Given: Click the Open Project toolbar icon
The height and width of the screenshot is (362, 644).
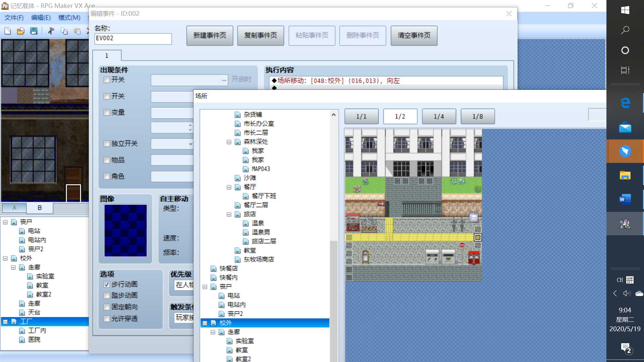Looking at the screenshot, I should 20,31.
